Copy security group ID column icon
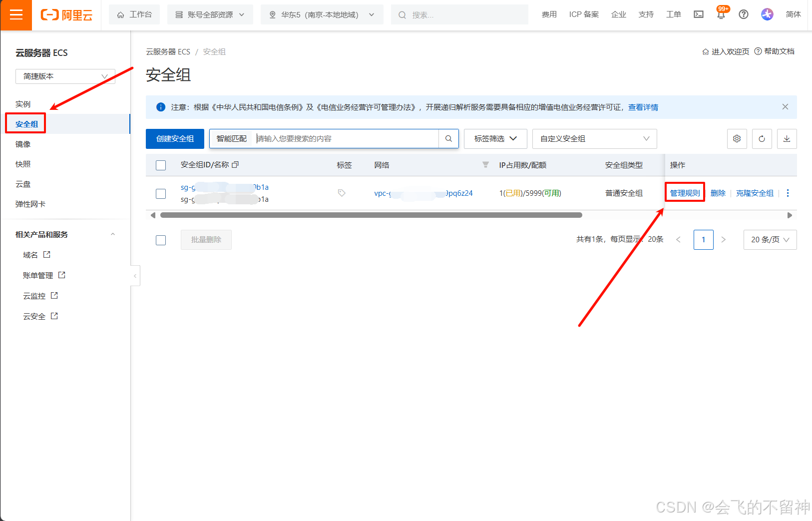 point(235,164)
